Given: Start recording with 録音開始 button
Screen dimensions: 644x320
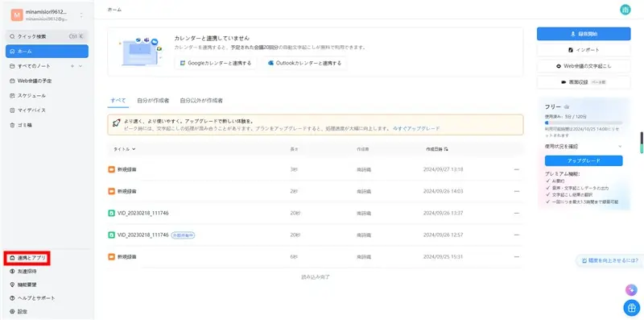Looking at the screenshot, I should pos(583,34).
